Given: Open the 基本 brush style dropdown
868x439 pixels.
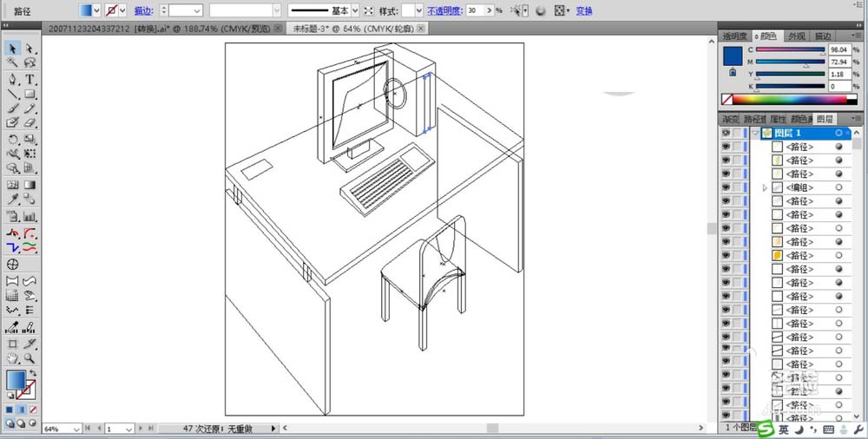Looking at the screenshot, I should pyautogui.click(x=355, y=10).
